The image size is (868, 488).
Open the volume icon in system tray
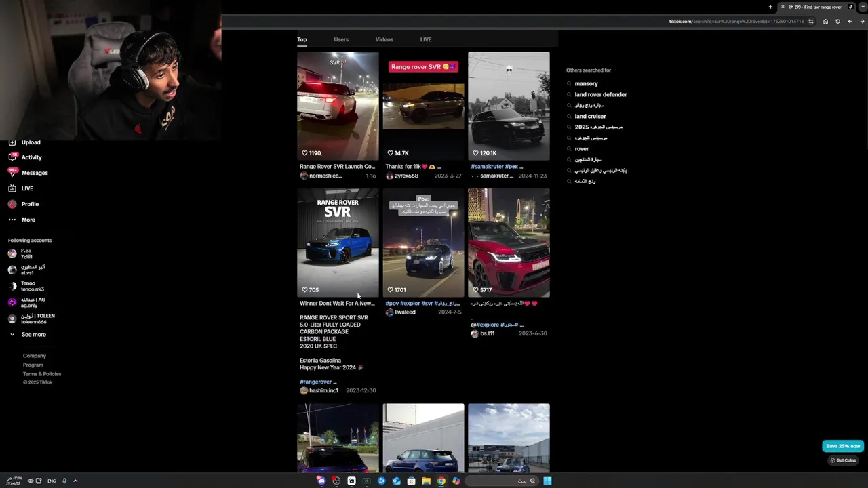[x=31, y=481]
